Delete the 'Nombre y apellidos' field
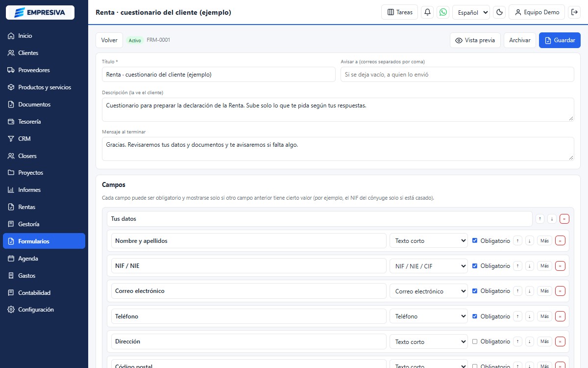This screenshot has width=588, height=368. pos(560,240)
